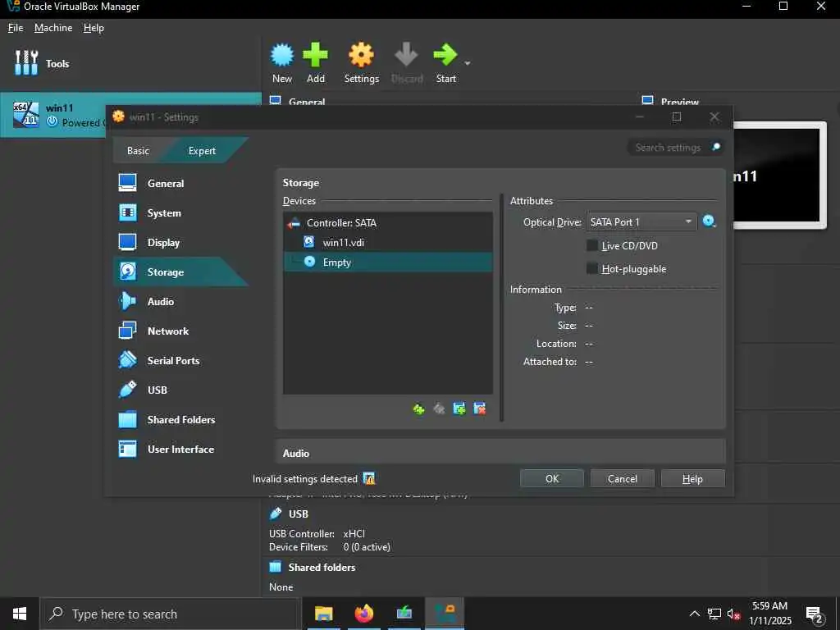Open the User Interface settings category
This screenshot has width=840, height=630.
point(181,449)
